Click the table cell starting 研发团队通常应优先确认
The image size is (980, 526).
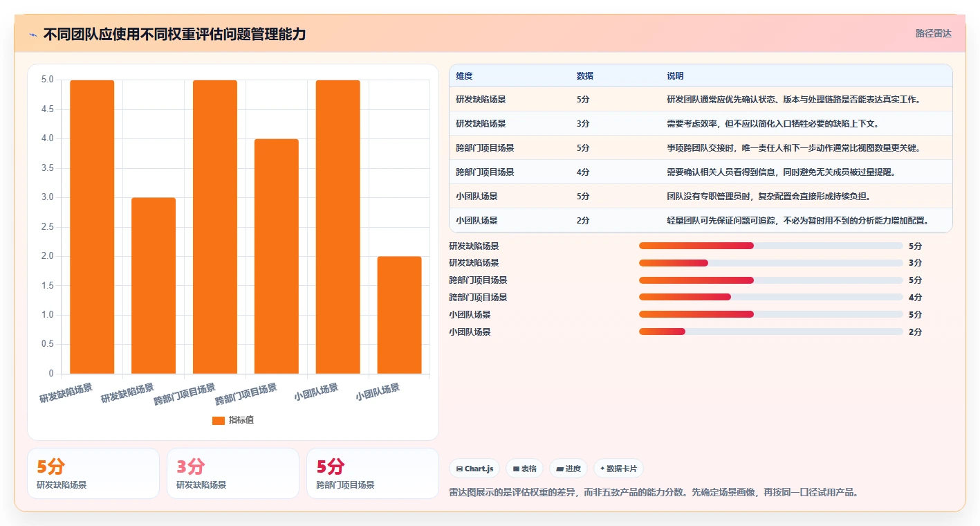coord(806,99)
